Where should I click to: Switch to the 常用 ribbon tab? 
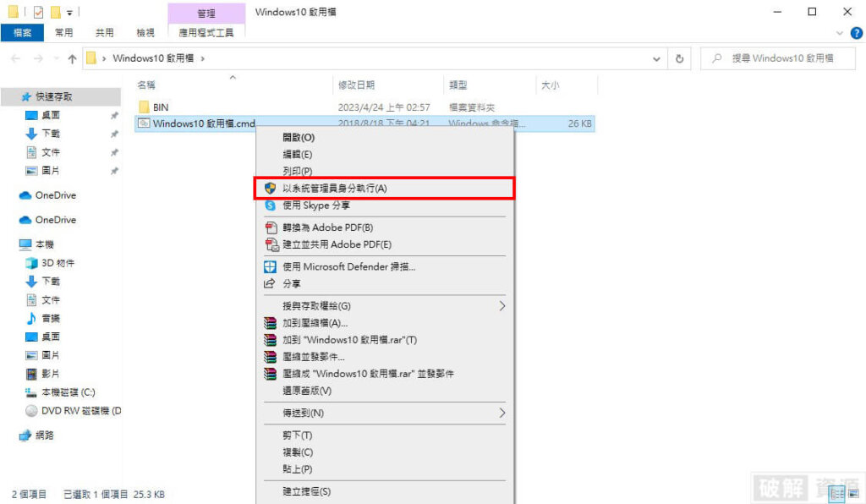(63, 33)
